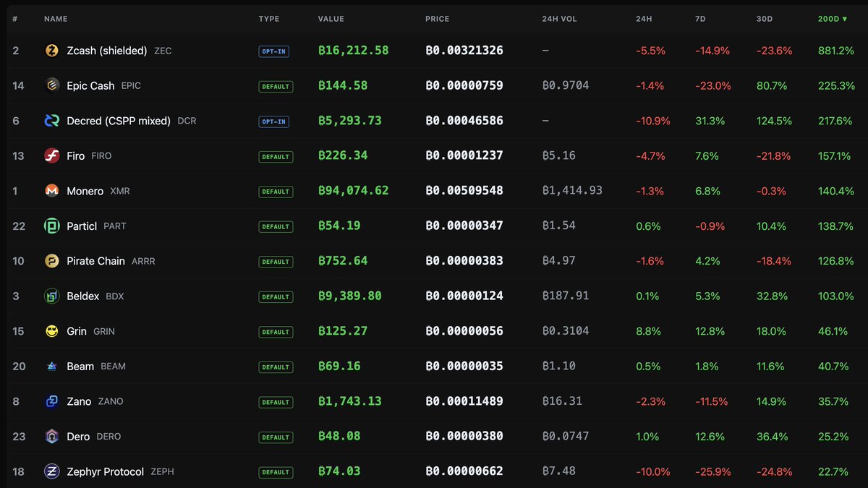Click the FIRO ticker symbol
The height and width of the screenshot is (488, 868).
tap(101, 156)
